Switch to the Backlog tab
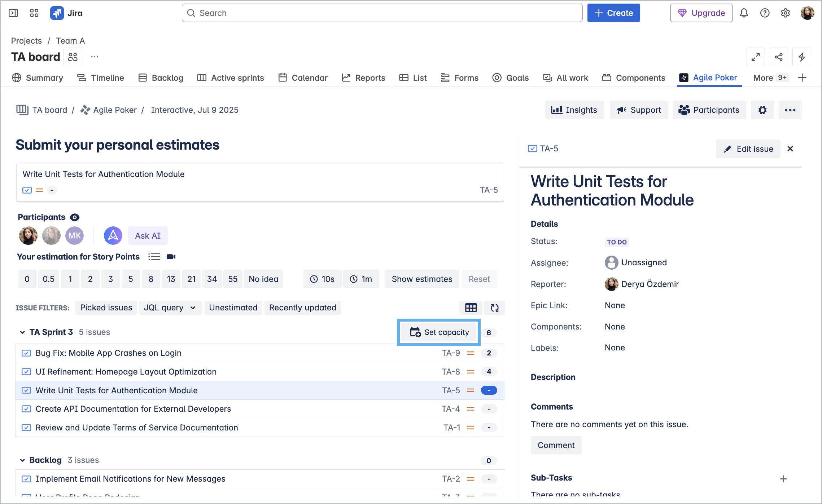 click(x=161, y=78)
